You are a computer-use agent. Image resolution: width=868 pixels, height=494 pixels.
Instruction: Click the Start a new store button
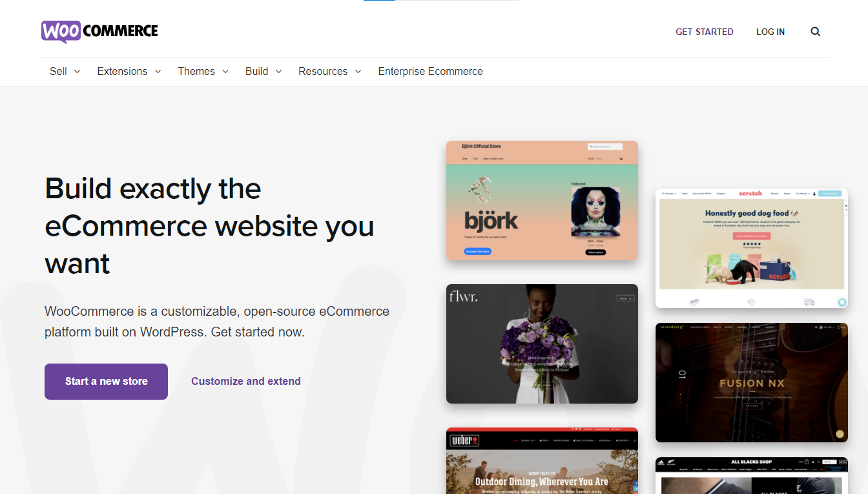pyautogui.click(x=106, y=382)
